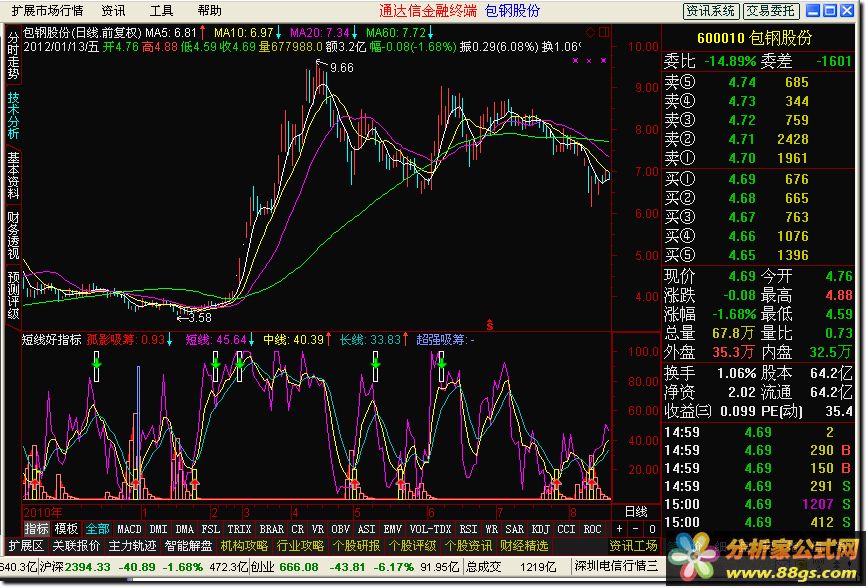Switch indicator to SAR

click(x=515, y=529)
